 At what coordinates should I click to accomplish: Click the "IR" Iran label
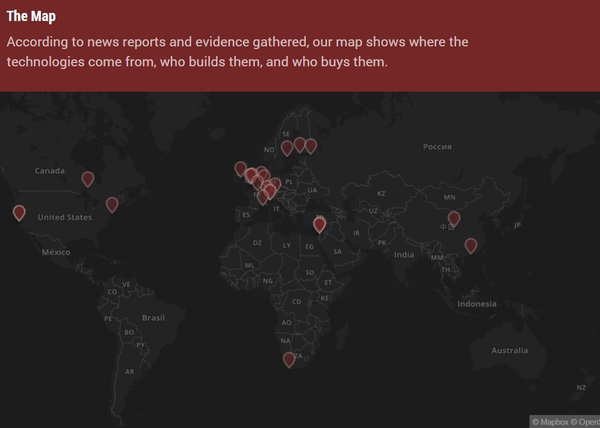coord(356,233)
